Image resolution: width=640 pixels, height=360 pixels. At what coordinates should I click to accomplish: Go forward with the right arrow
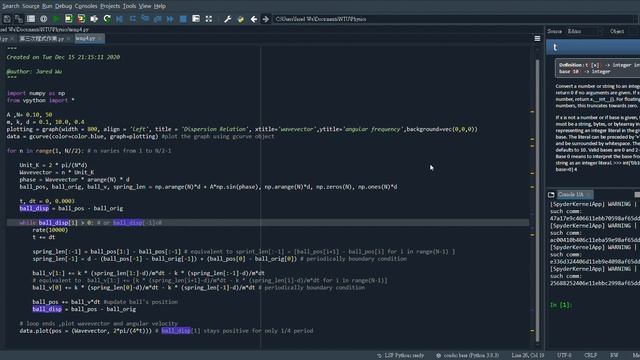[265, 19]
